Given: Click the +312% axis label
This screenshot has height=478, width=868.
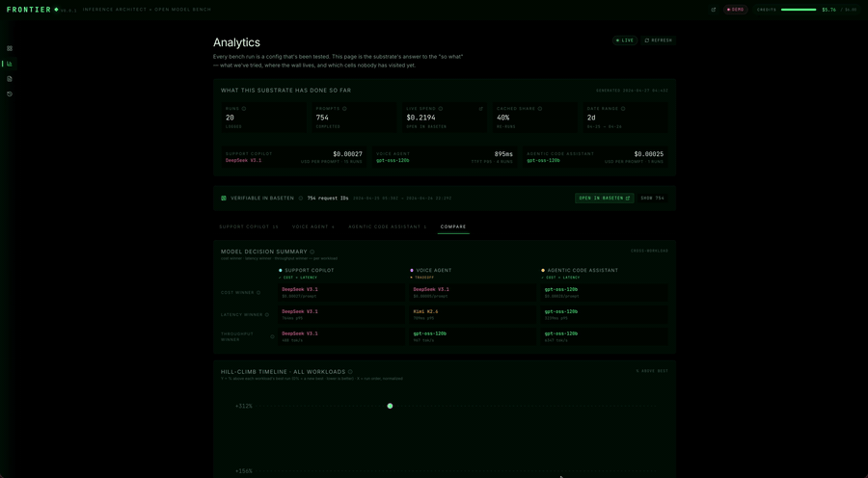Looking at the screenshot, I should [x=244, y=406].
